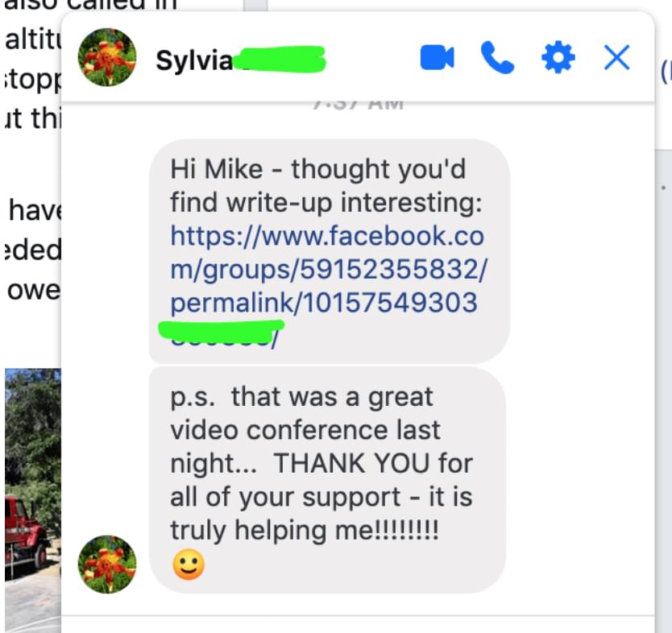The image size is (672, 633).
Task: Start a video call with Sylvia
Action: click(x=438, y=57)
